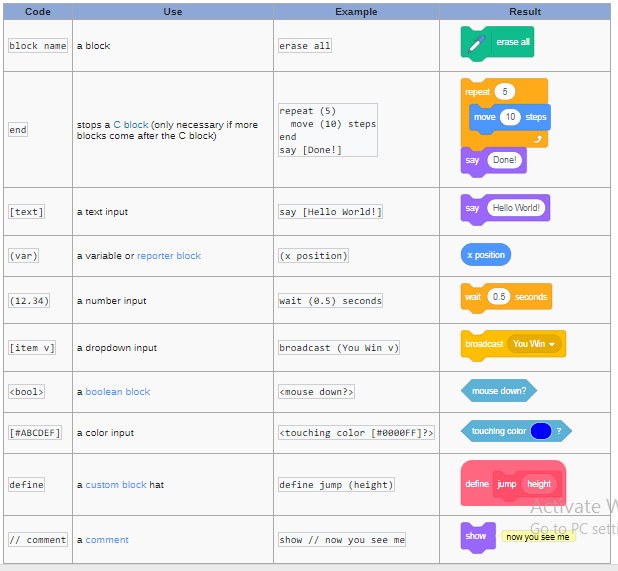Click the repeat count input showing 5
Viewport: 618px width, 571px height.
coord(505,92)
